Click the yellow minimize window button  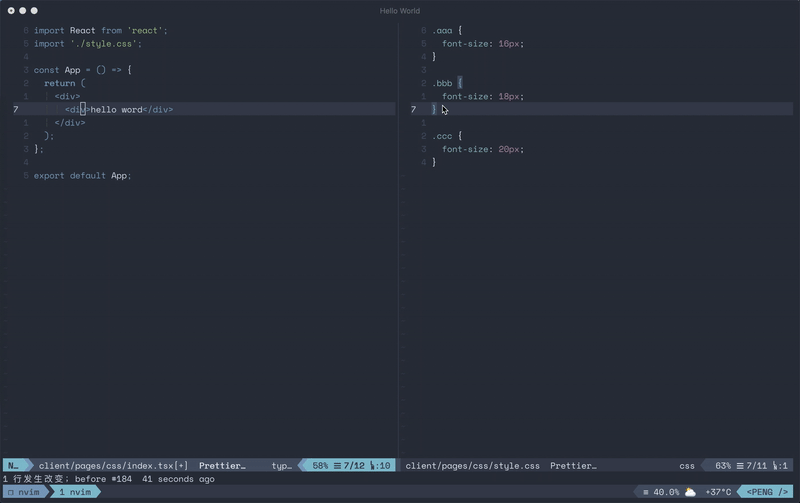(22, 11)
